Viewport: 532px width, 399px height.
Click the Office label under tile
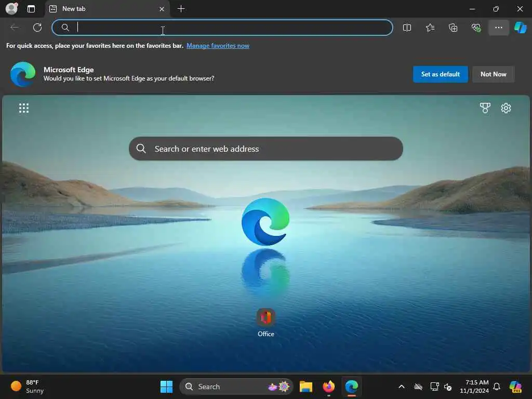(x=265, y=334)
